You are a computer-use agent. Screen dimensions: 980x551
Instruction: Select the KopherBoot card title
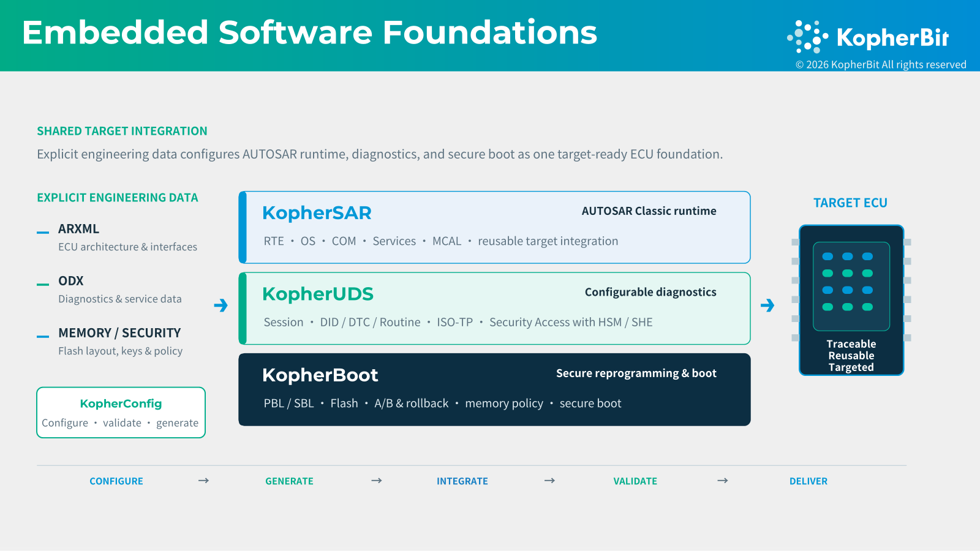(x=320, y=375)
